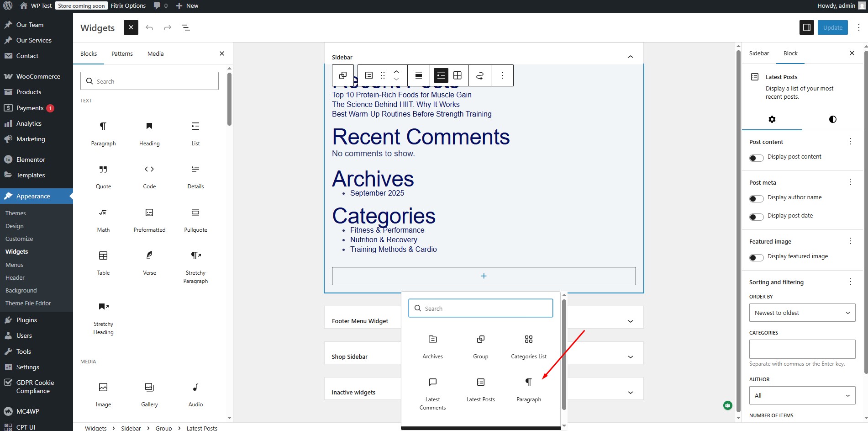
Task: Click the Undo arrow in top toolbar
Action: (149, 28)
